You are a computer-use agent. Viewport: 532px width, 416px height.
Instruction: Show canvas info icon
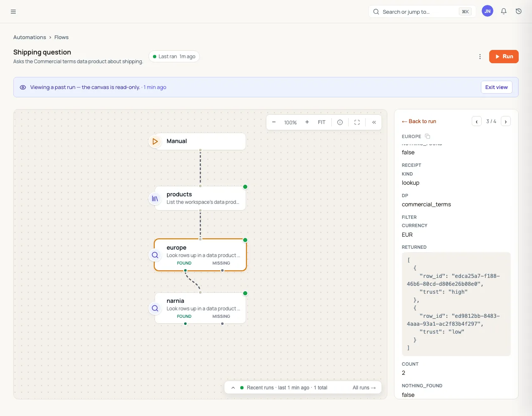340,122
